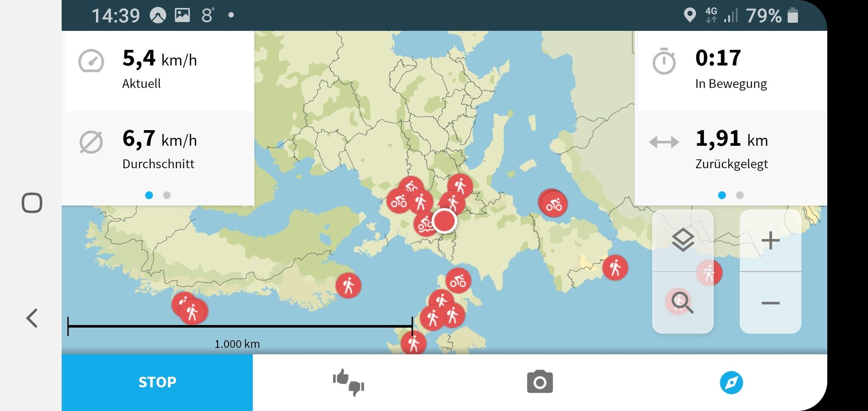Tap the blue compass orientation icon
The image size is (868, 411).
click(731, 383)
